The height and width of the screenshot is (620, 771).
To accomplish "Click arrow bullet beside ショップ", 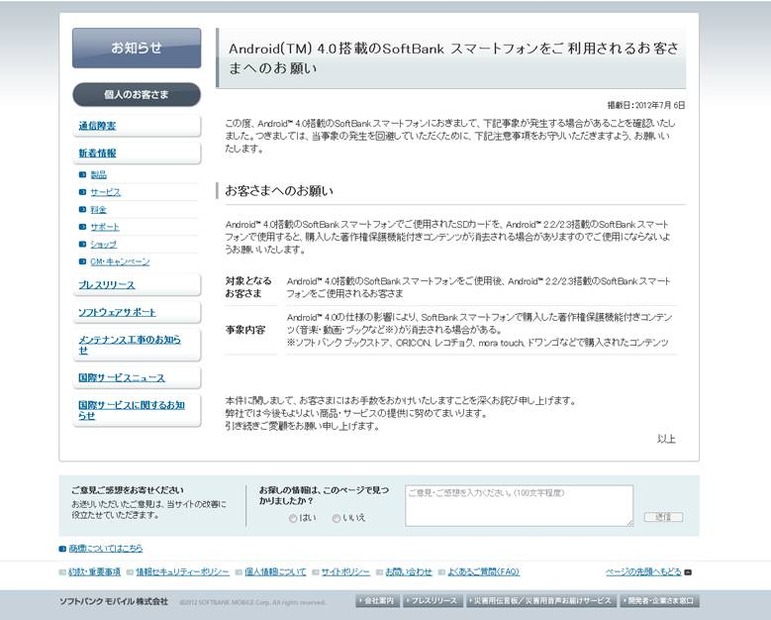I will coord(82,244).
